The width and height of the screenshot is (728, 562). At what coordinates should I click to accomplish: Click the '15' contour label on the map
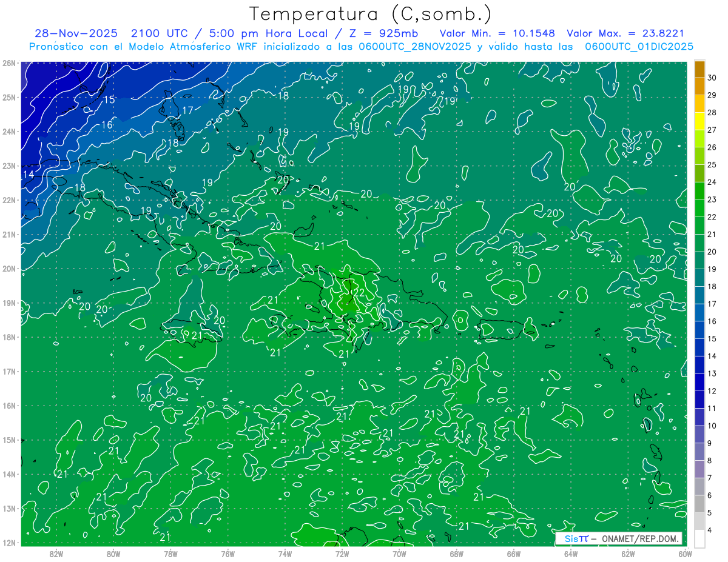[109, 99]
